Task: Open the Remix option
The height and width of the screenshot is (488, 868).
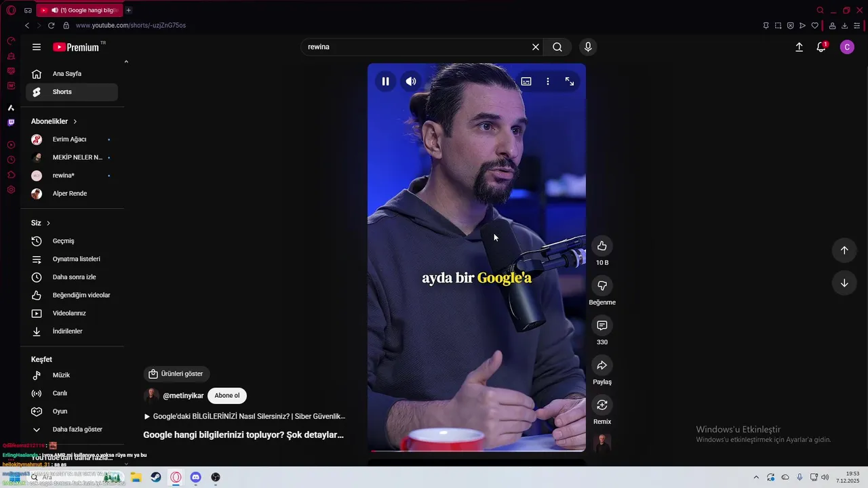Action: [602, 405]
